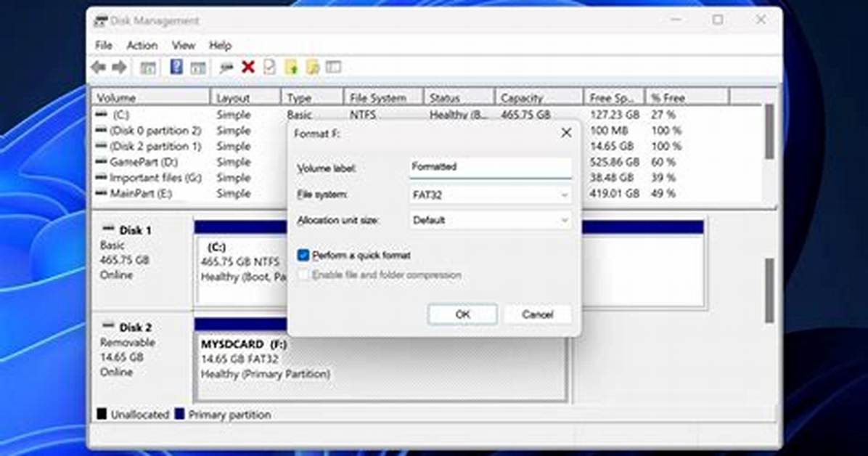
Task: Click the drive icon beside MainPart (E:)
Action: (x=101, y=193)
